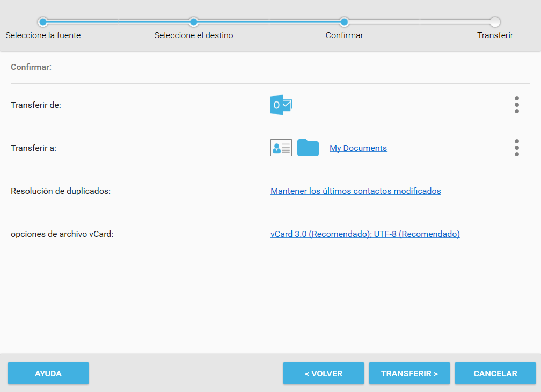Click the second progress circle for destination step
This screenshot has width=541, height=392.
[194, 22]
